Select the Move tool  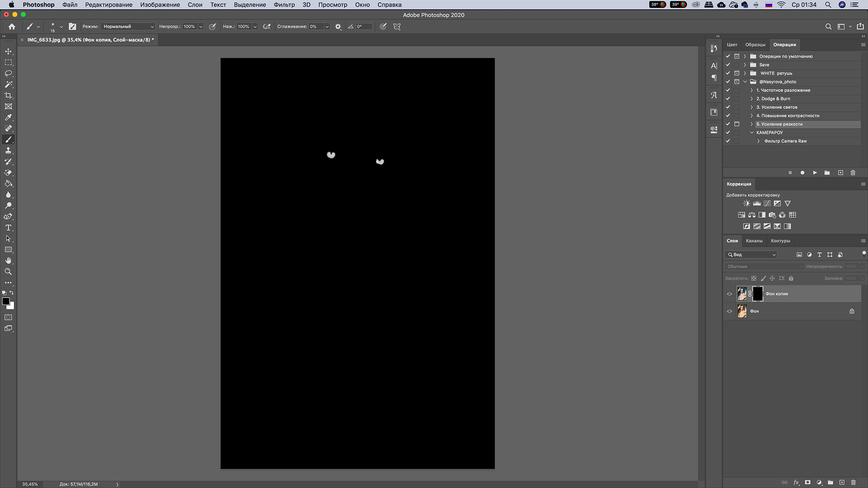[8, 51]
